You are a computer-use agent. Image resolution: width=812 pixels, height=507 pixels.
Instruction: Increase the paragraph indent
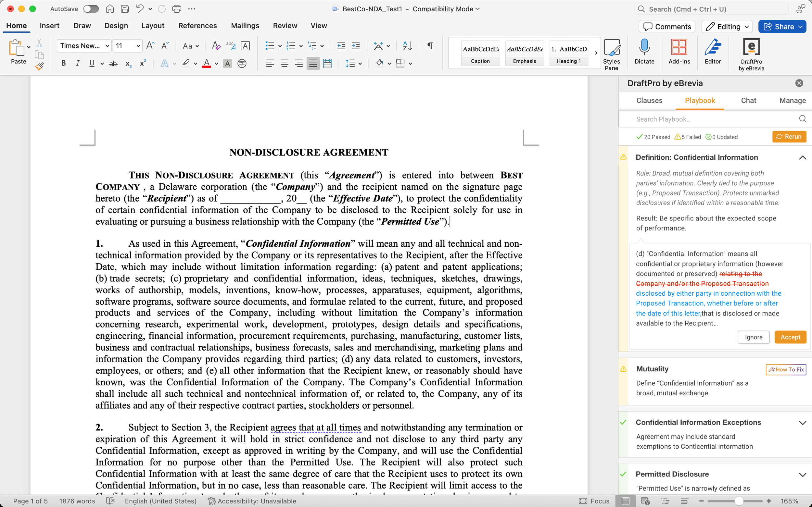356,45
